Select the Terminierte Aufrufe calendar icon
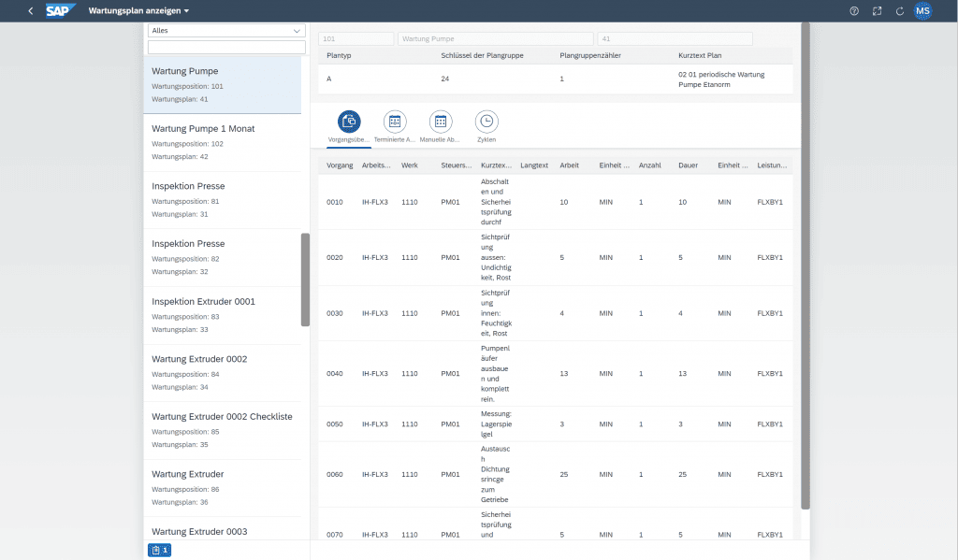 click(394, 122)
